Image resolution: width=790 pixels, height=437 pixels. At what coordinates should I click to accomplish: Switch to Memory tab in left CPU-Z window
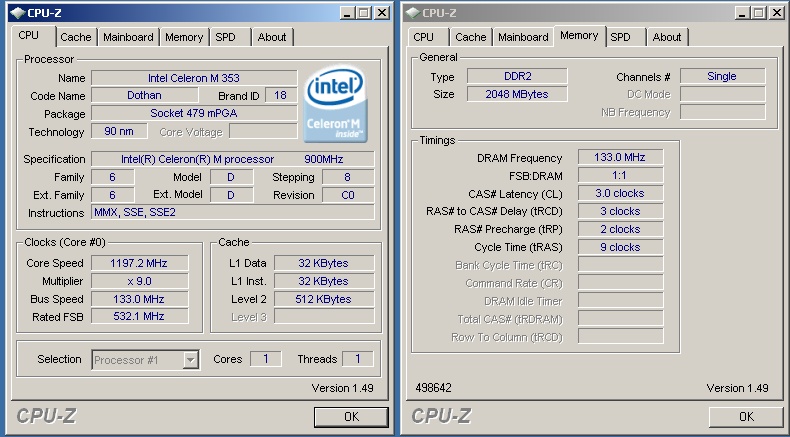click(184, 37)
